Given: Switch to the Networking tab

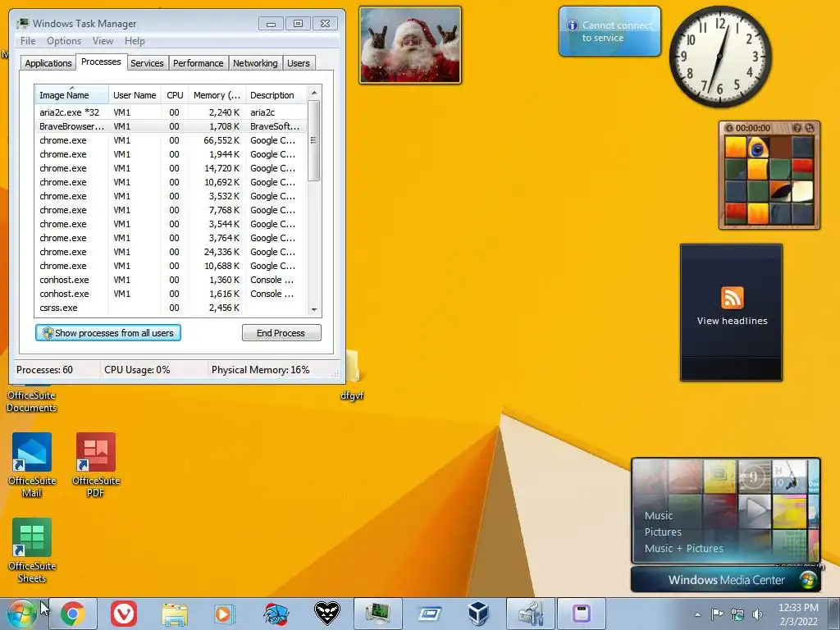Looking at the screenshot, I should pyautogui.click(x=255, y=62).
